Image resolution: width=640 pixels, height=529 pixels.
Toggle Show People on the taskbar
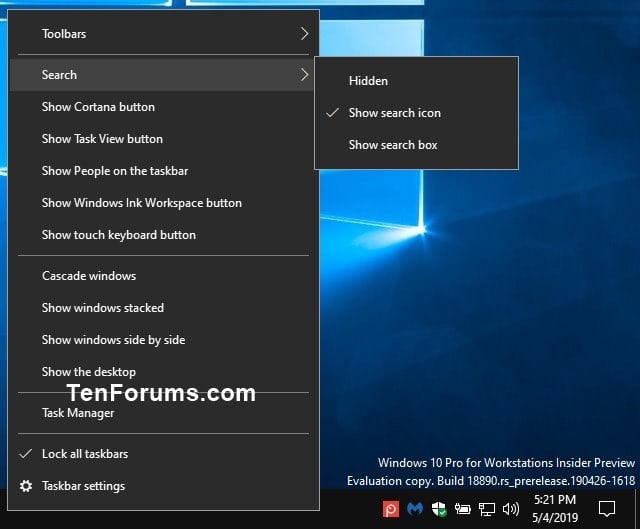tap(163, 171)
